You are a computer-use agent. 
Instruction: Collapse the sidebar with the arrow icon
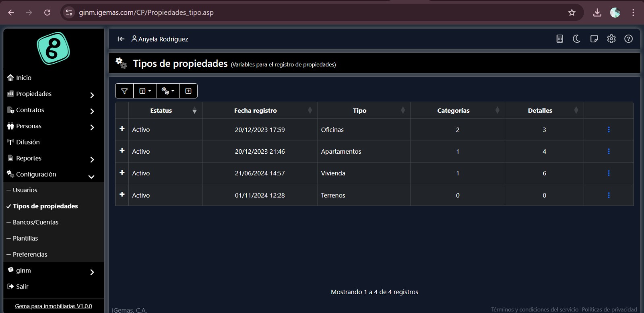[121, 39]
